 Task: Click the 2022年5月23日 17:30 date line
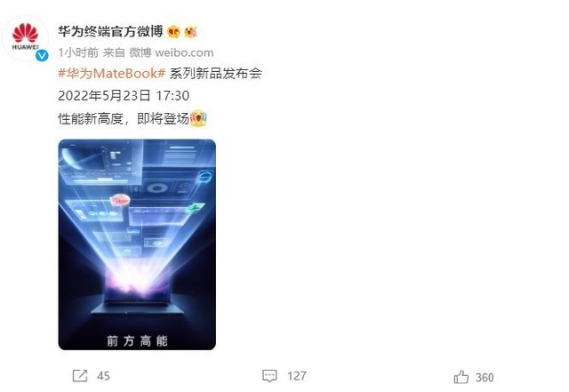(124, 96)
